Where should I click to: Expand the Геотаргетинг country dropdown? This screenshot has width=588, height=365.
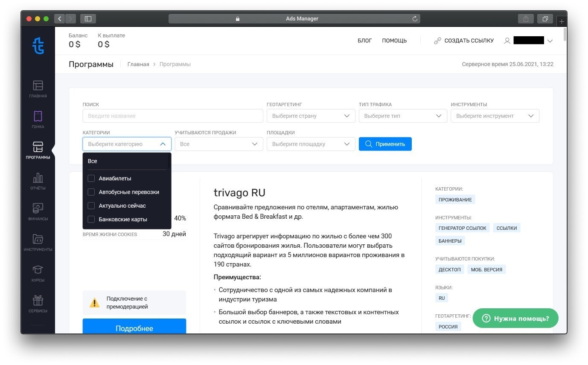click(311, 116)
